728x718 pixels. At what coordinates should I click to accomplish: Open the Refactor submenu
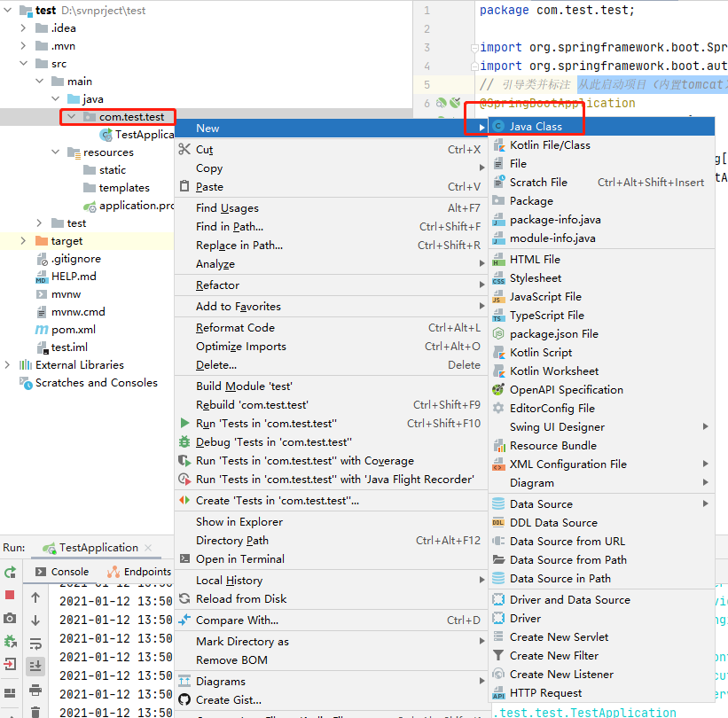pos(331,285)
